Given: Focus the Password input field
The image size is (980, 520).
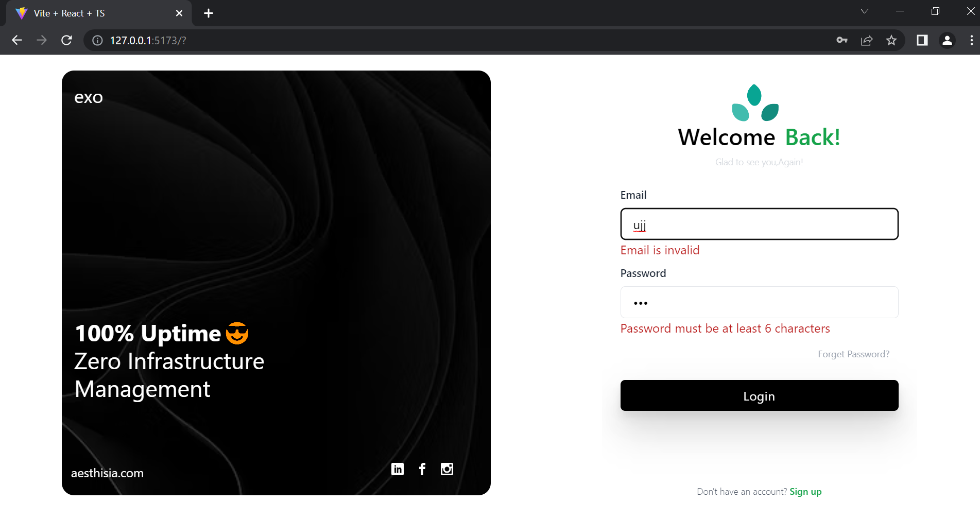Looking at the screenshot, I should tap(759, 302).
